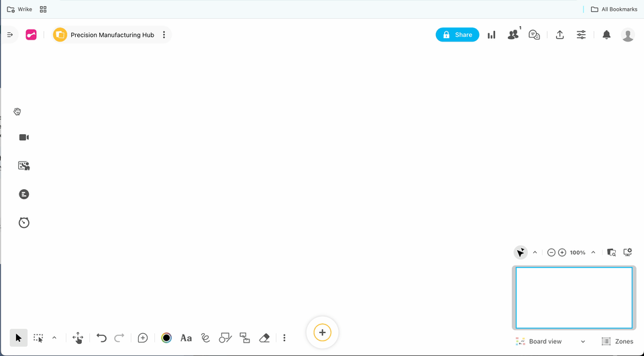Screen dimensions: 644x356
Task: Select the connector/mind map tool
Action: point(245,338)
